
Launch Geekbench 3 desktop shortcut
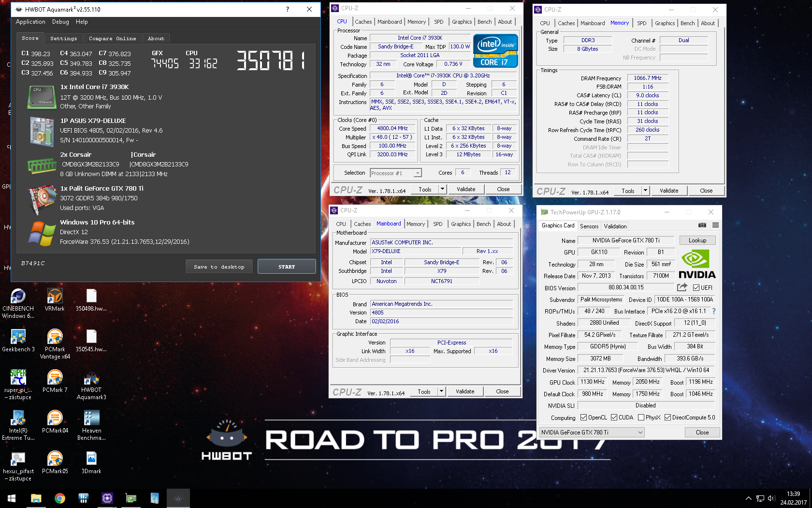pyautogui.click(x=18, y=341)
